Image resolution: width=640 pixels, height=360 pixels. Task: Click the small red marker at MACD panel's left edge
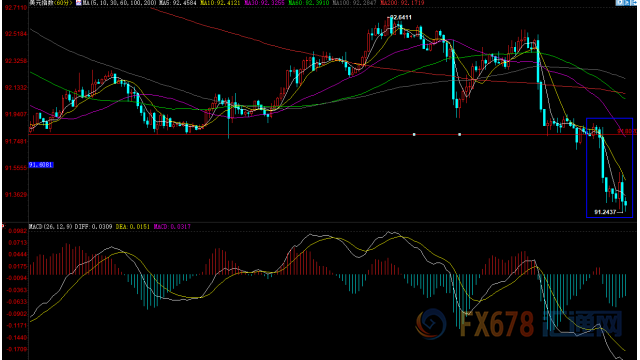(3, 225)
